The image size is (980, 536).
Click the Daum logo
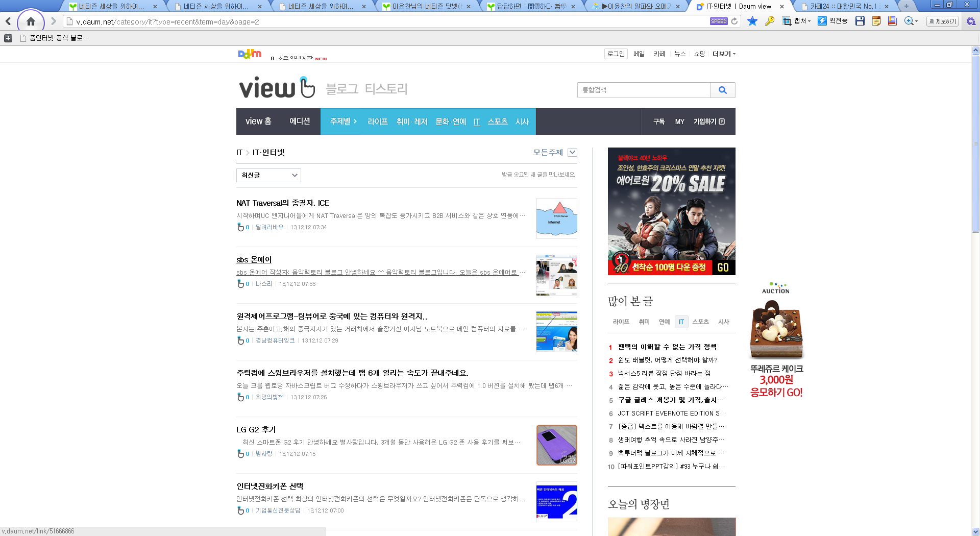(250, 54)
